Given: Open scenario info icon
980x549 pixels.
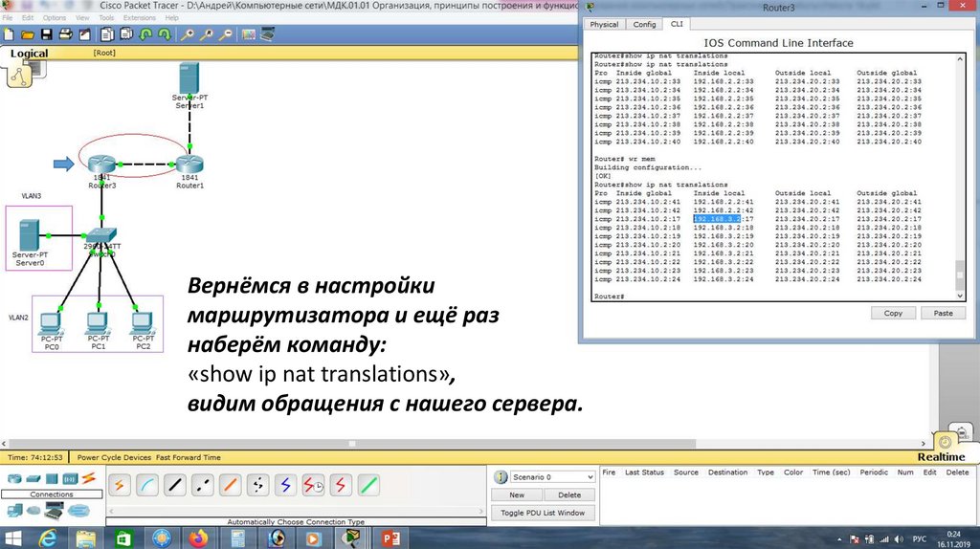Looking at the screenshot, I should click(501, 477).
